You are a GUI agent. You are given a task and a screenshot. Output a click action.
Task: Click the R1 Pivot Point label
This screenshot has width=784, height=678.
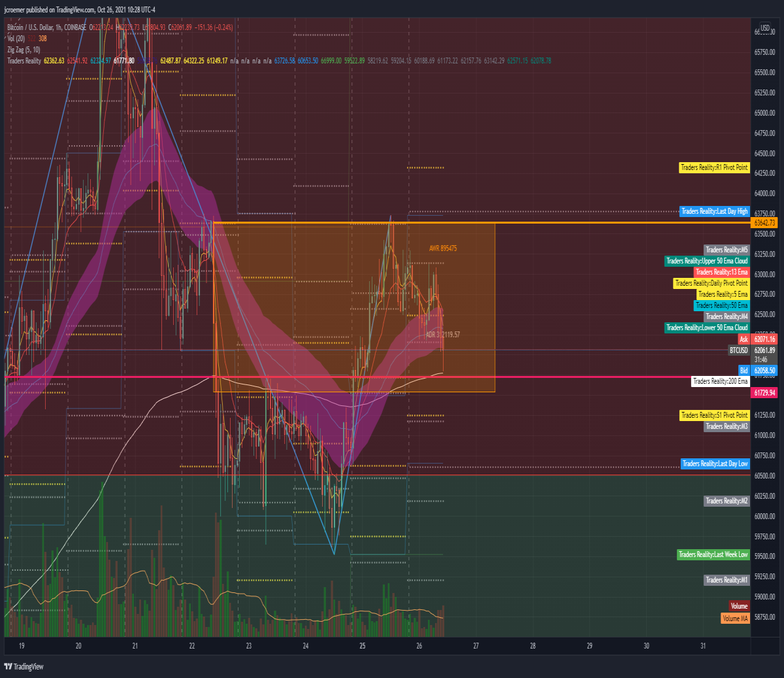pos(714,167)
